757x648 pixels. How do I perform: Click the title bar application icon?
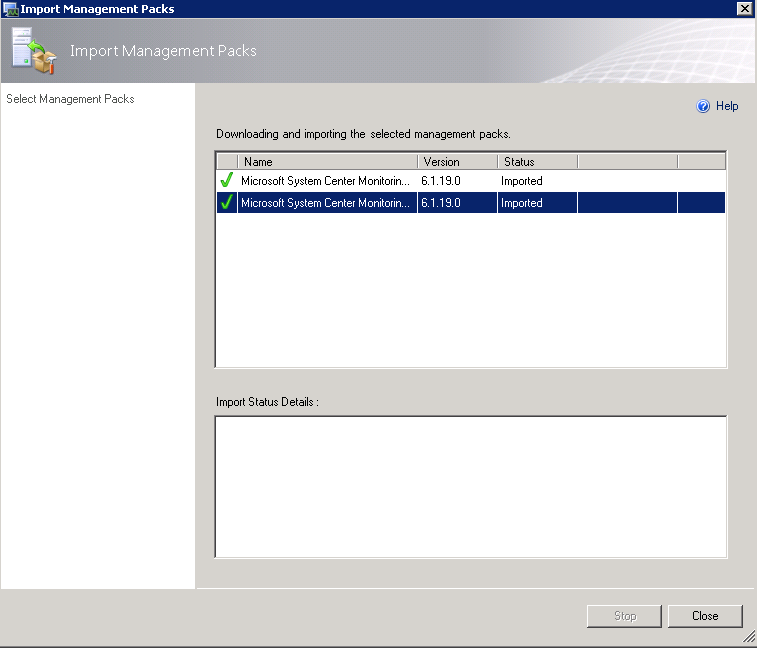(x=10, y=9)
